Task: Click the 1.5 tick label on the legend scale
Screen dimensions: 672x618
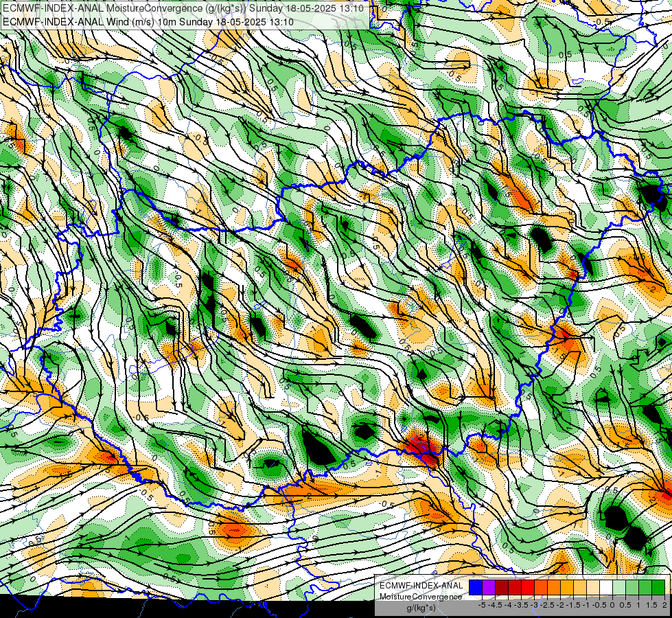Action: [651, 605]
